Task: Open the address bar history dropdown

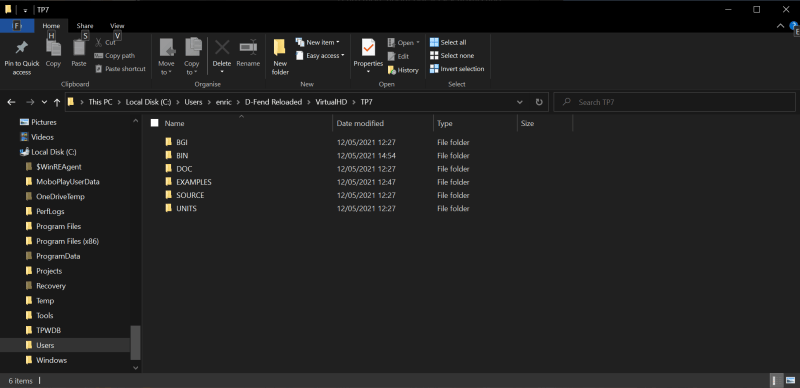Action: [520, 102]
